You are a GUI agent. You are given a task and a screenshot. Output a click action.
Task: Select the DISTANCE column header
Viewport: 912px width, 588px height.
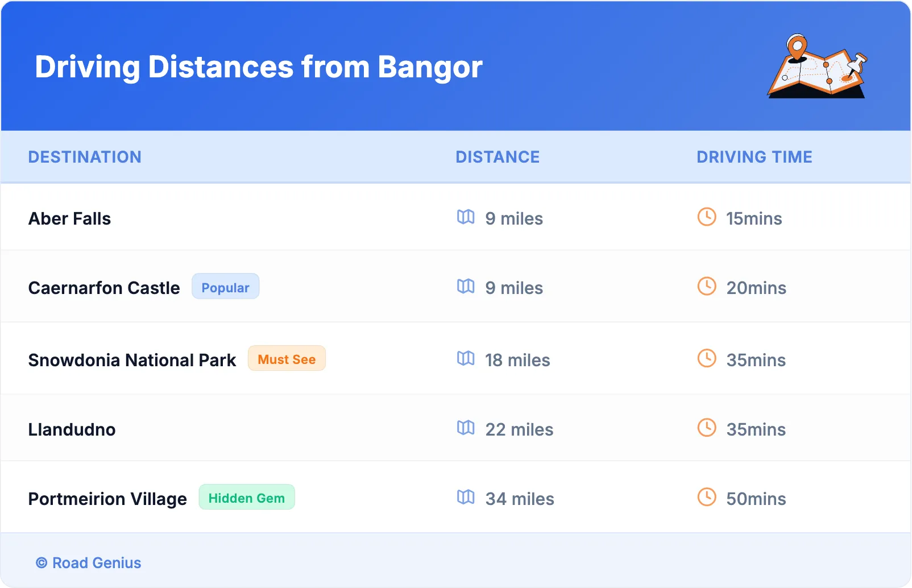tap(498, 157)
